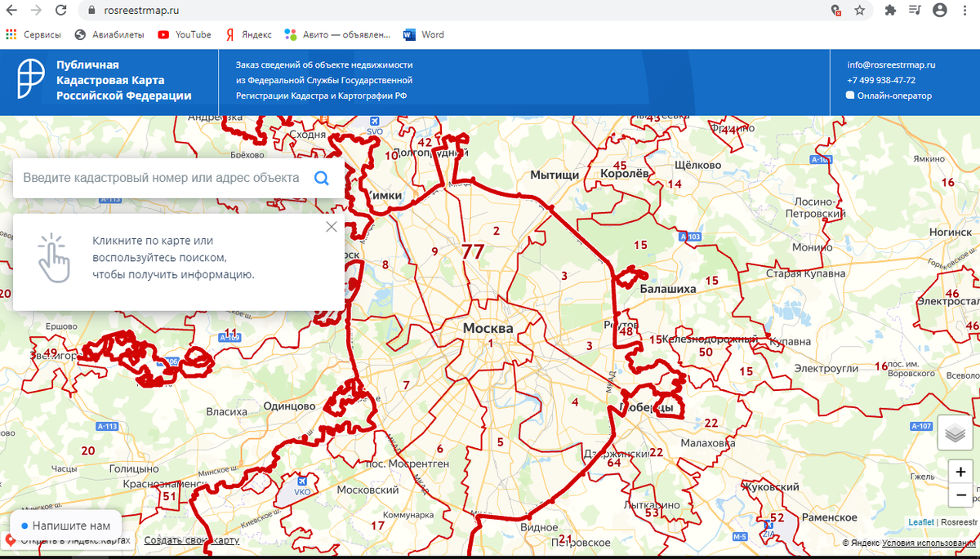This screenshot has width=980, height=559.
Task: Open the Яндекс bookmark
Action: (249, 34)
